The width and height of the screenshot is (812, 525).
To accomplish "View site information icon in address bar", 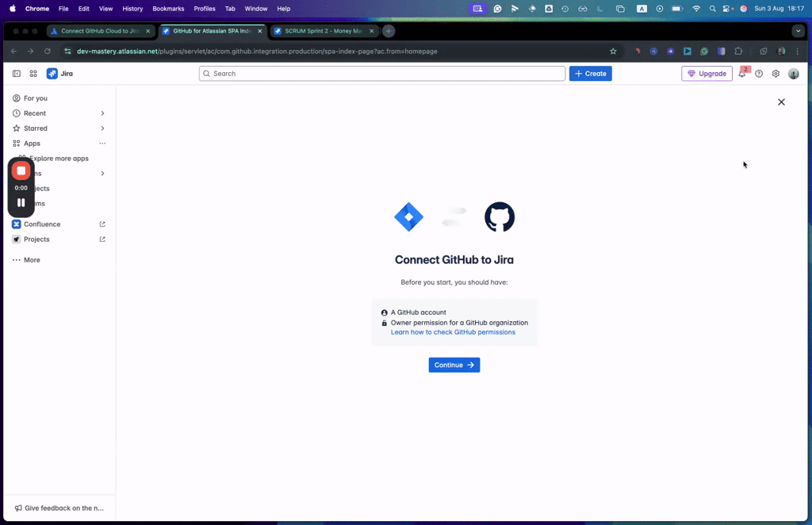I will coord(67,52).
